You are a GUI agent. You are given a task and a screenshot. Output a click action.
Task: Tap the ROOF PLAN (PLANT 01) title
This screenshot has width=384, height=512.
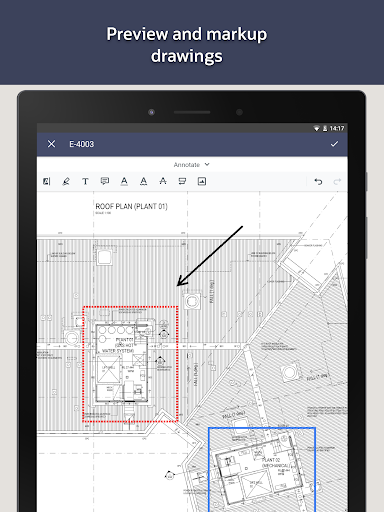tap(131, 206)
